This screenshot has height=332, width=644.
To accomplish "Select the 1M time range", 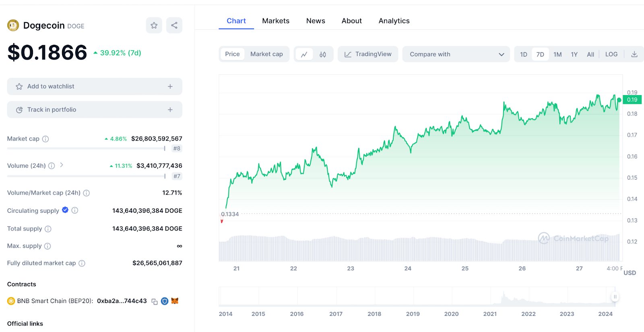I will pos(557,54).
